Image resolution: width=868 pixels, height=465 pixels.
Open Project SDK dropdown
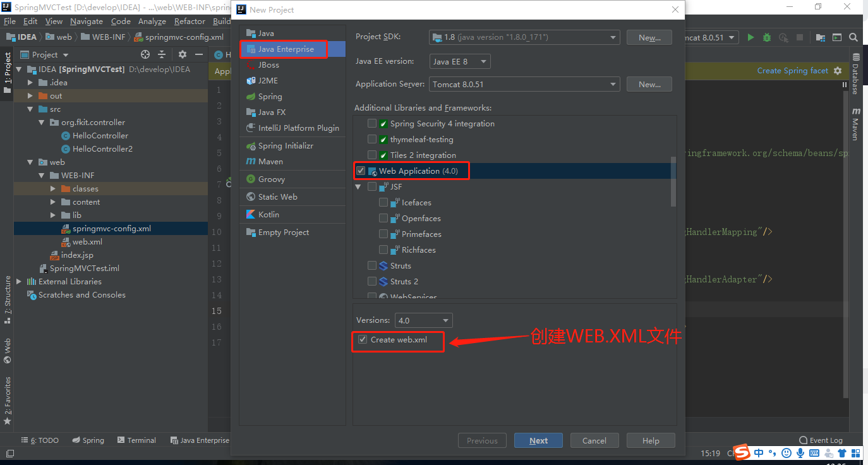tap(524, 37)
